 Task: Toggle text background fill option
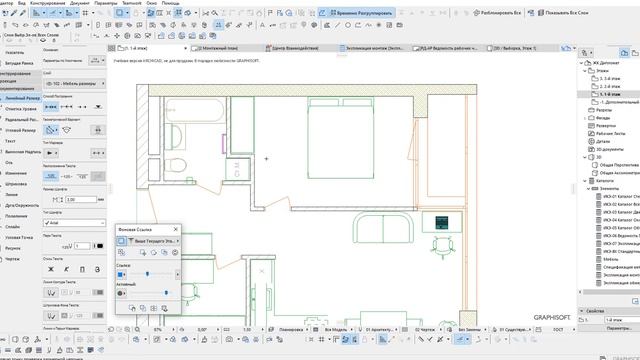pyautogui.click(x=51, y=316)
